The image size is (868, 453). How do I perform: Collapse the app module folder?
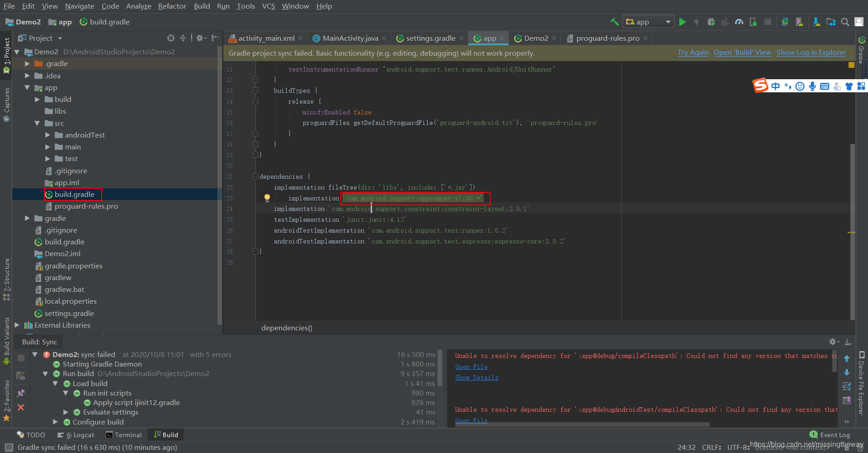(27, 87)
